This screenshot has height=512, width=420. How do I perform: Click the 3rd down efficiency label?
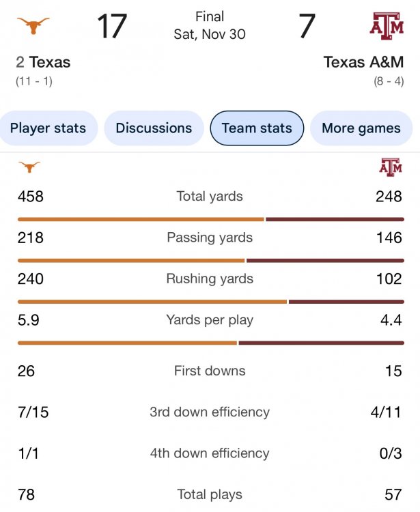tap(210, 412)
